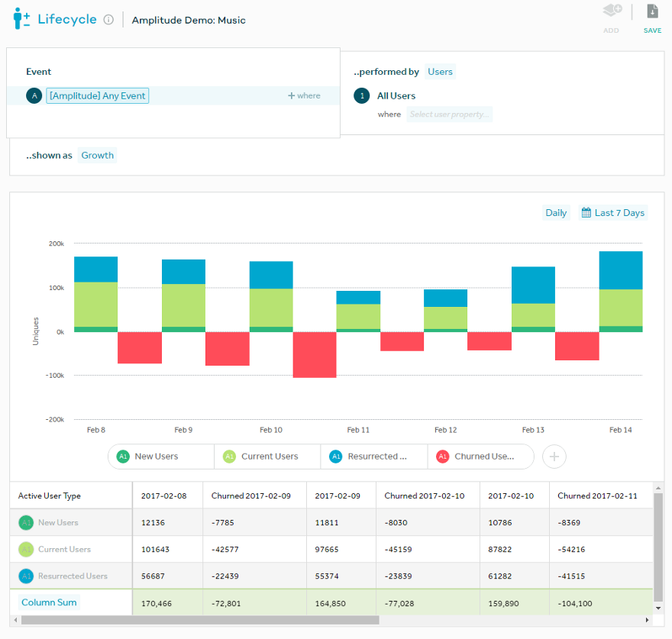Click the plus circle beside the legend

click(x=554, y=457)
